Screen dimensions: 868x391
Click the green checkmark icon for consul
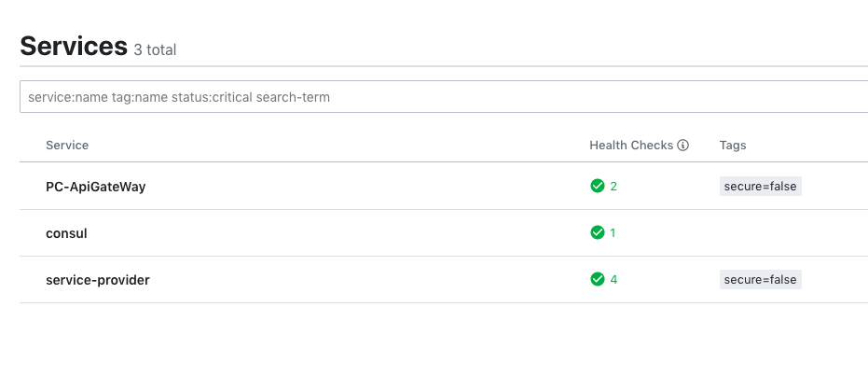[598, 232]
